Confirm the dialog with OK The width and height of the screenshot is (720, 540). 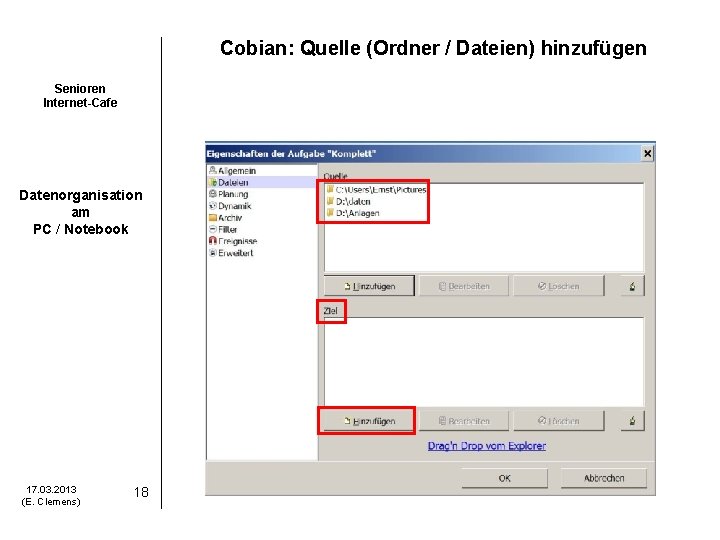(504, 478)
